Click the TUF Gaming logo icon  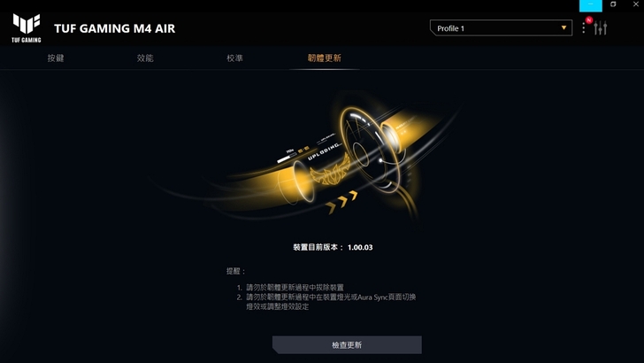pyautogui.click(x=27, y=27)
